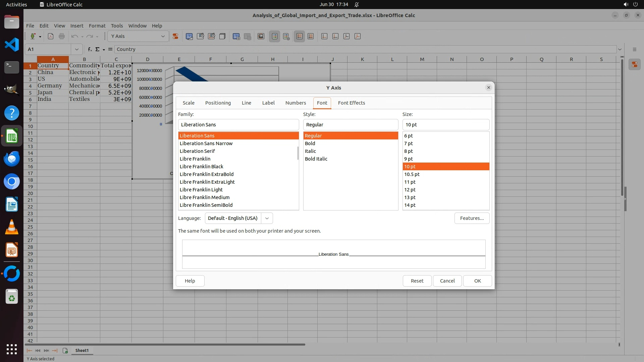Open the Name Box dropdown arrow
This screenshot has width=644, height=362.
(x=77, y=49)
